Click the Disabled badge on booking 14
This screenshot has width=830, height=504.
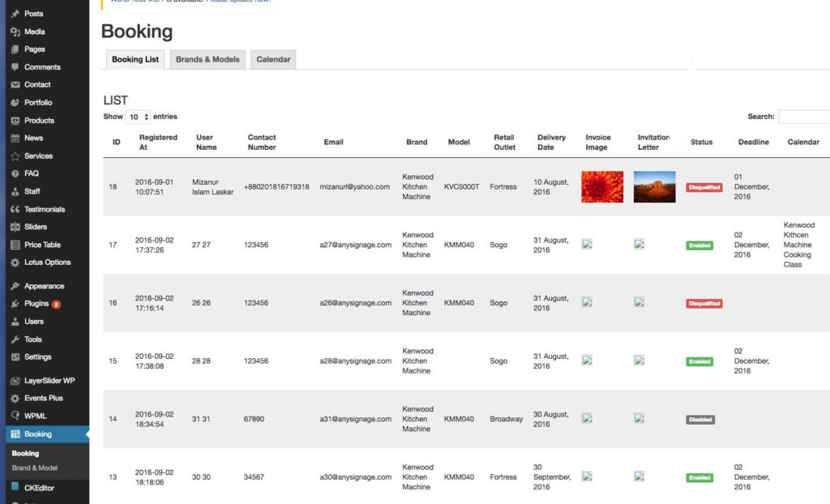pos(699,419)
